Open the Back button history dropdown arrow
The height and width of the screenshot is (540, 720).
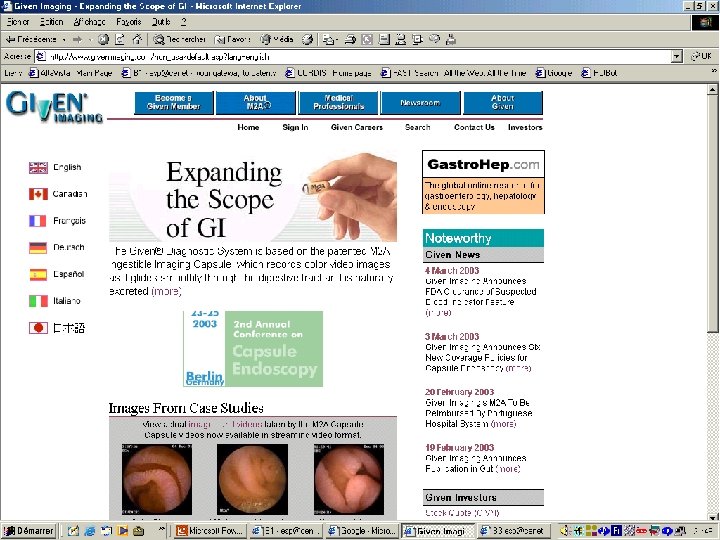(x=64, y=40)
